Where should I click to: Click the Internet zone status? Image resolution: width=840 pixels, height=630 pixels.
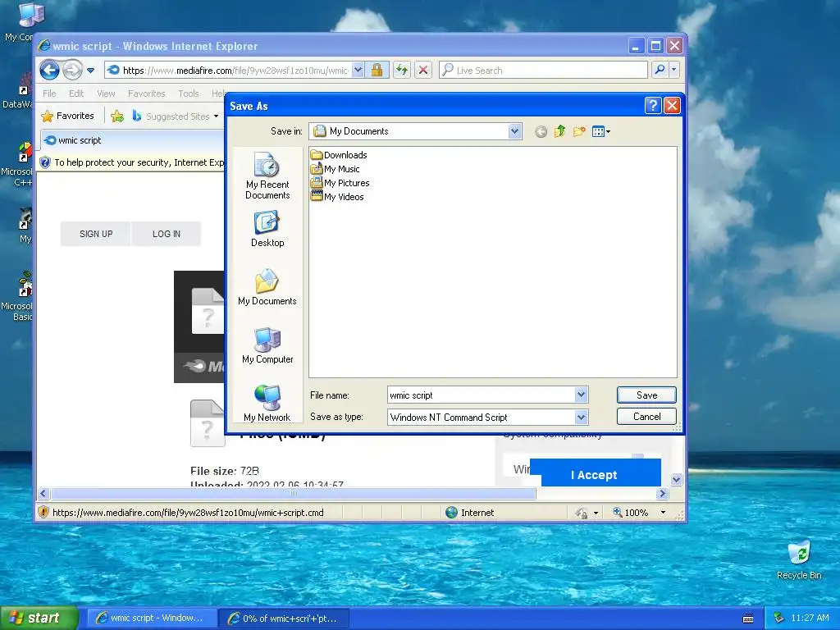click(x=470, y=513)
